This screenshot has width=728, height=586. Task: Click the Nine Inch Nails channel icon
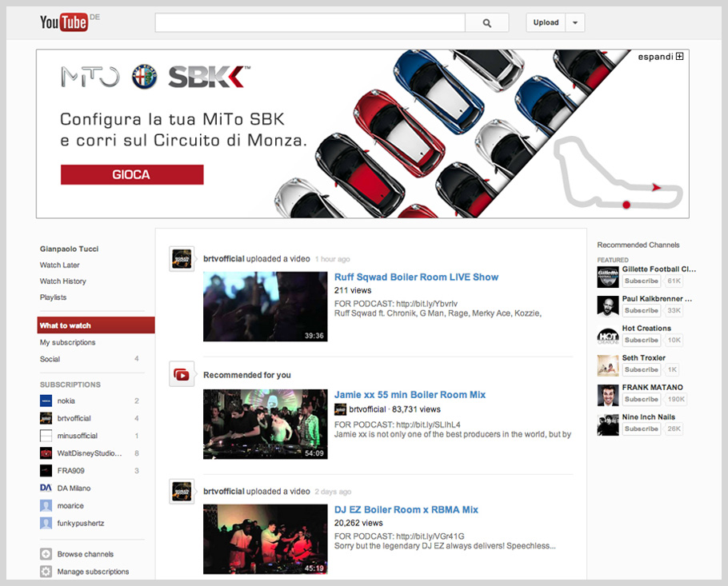[608, 425]
